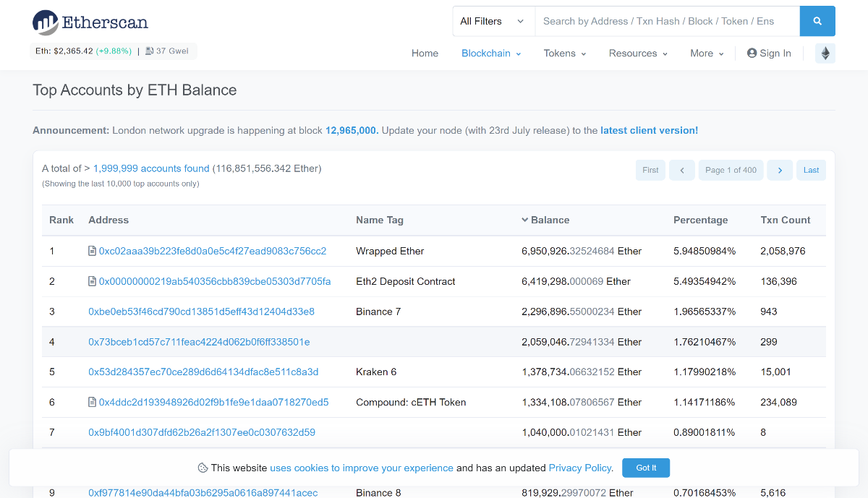Click contract icon beside Wrapped Ether address
868x498 pixels.
coord(92,252)
